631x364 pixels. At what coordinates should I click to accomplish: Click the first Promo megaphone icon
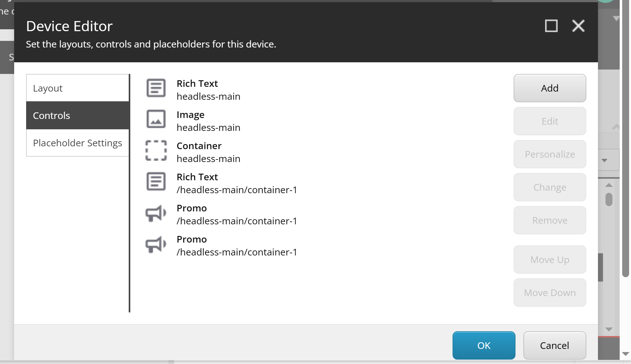[x=156, y=213]
